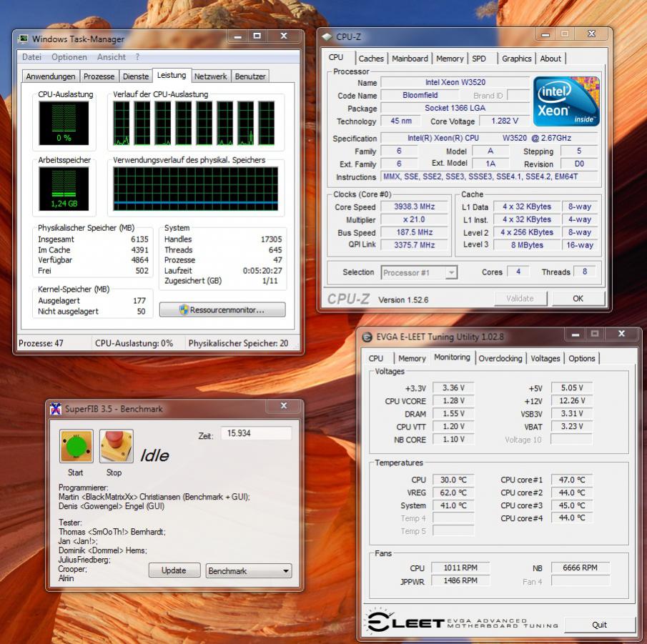647x644 pixels.
Task: Switch to the Netzwerk tab
Action: click(x=210, y=76)
